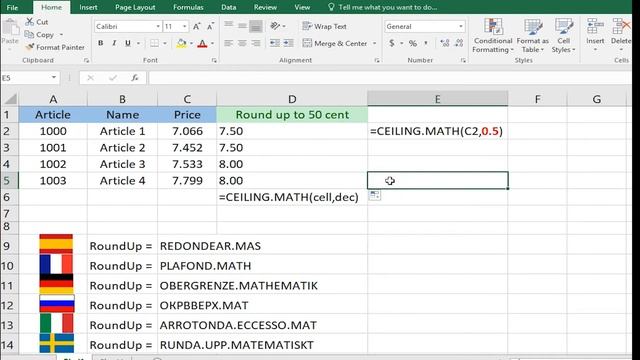Select Top Align icon
The height and width of the screenshot is (360, 640).
tap(229, 26)
